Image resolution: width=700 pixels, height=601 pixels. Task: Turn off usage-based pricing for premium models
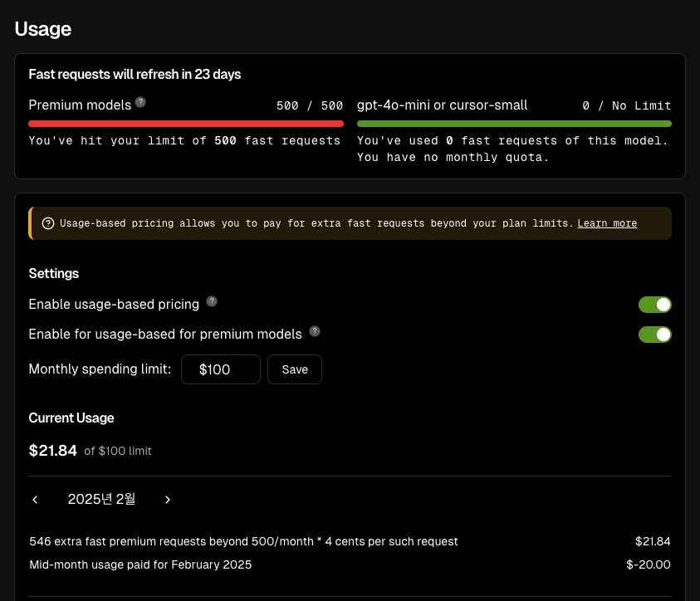[654, 335]
